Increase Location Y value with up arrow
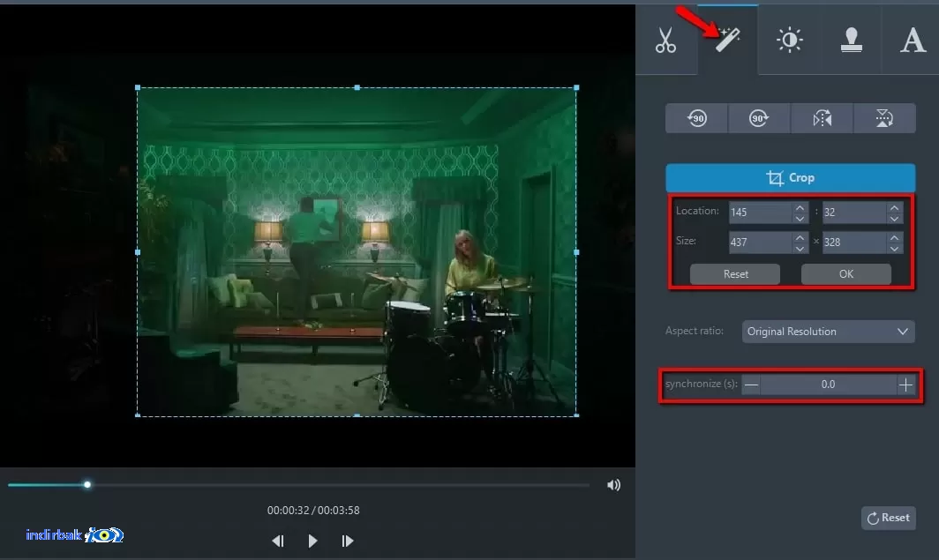939x560 pixels. coord(895,207)
